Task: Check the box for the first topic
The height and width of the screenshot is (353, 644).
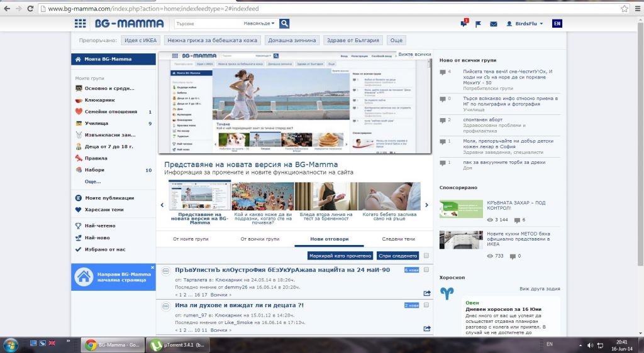Action: click(426, 269)
